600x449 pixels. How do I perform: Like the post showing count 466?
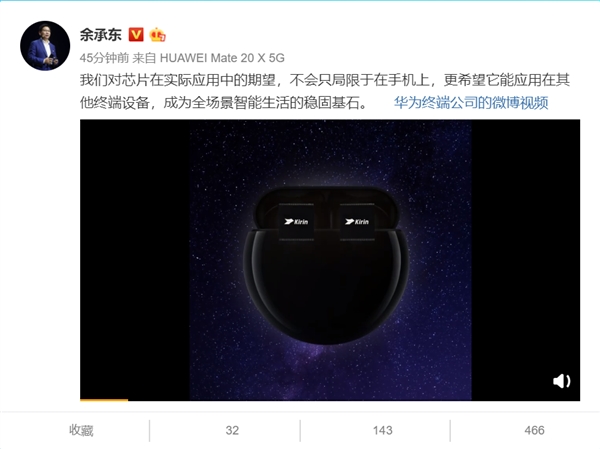(x=534, y=430)
